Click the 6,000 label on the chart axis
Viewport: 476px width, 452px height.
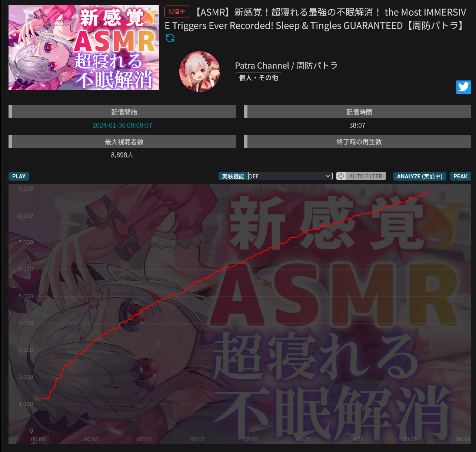(x=26, y=269)
